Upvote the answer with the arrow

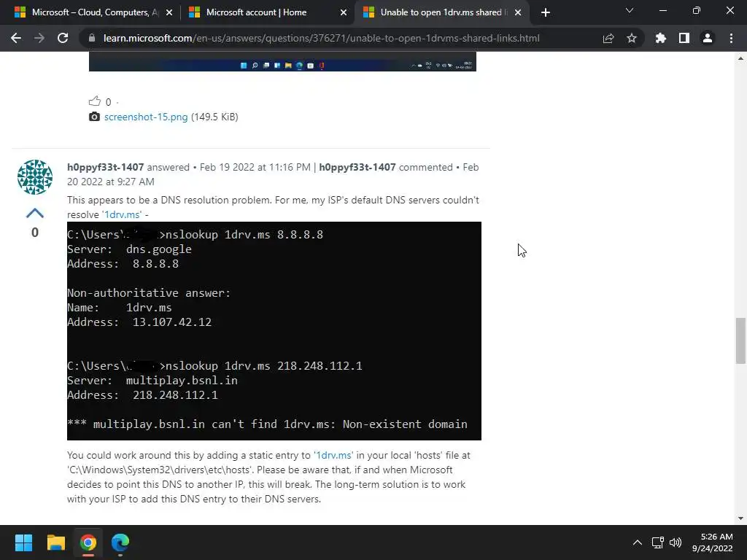(35, 213)
